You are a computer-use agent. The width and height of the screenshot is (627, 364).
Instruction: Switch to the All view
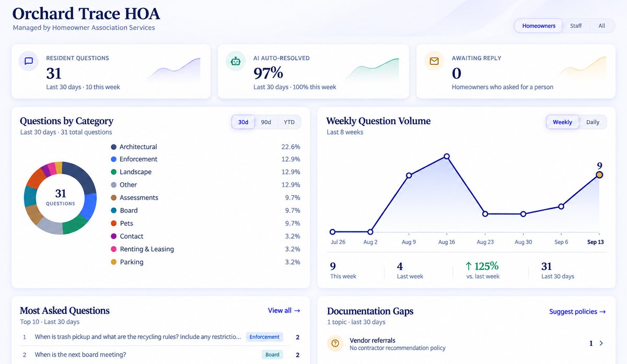coord(602,26)
